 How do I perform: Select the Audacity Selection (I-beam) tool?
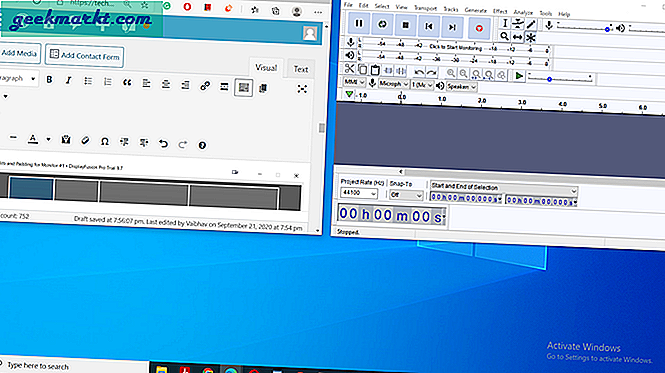tap(505, 23)
